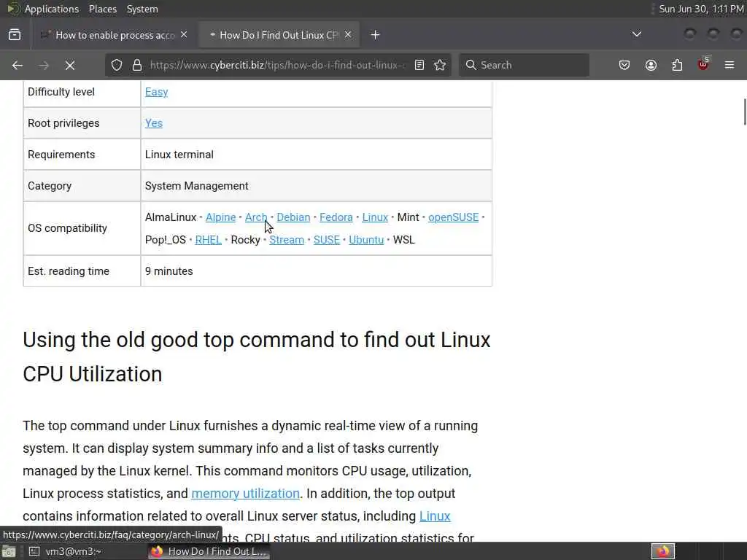Click the 'System Management' category cell
Image resolution: width=747 pixels, height=560 pixels.
pos(317,186)
